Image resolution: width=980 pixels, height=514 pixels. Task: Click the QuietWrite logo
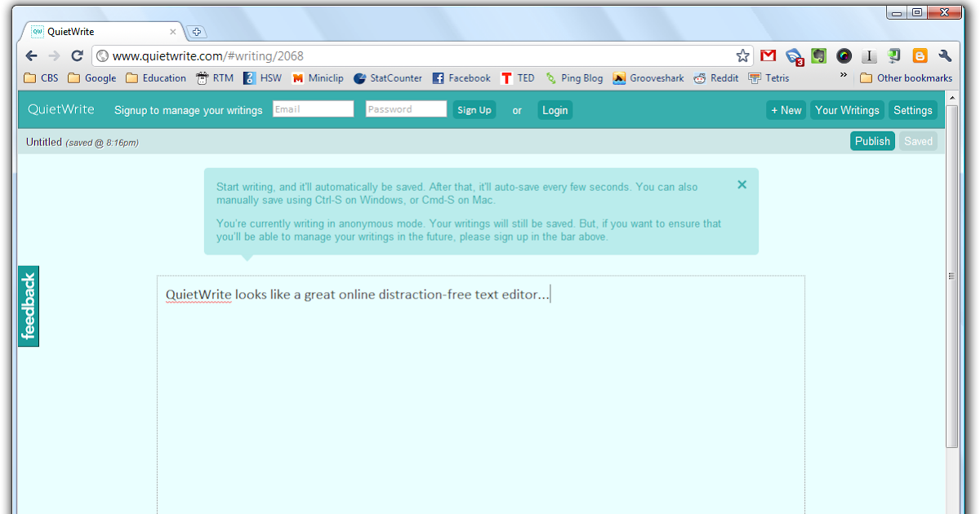coord(61,109)
